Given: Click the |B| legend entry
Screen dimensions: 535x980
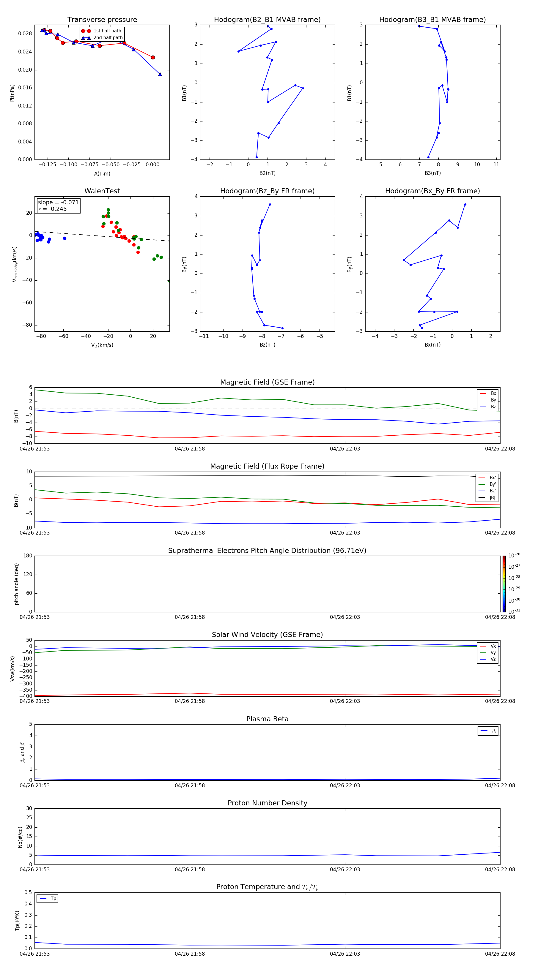Looking at the screenshot, I should [x=487, y=498].
